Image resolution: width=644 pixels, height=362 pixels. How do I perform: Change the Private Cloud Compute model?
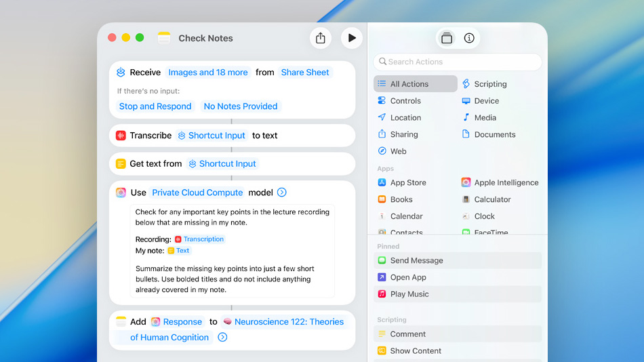[x=197, y=193]
